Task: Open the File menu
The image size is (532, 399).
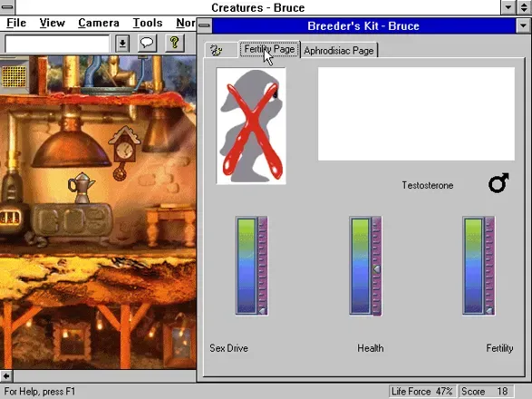Action: click(16, 23)
